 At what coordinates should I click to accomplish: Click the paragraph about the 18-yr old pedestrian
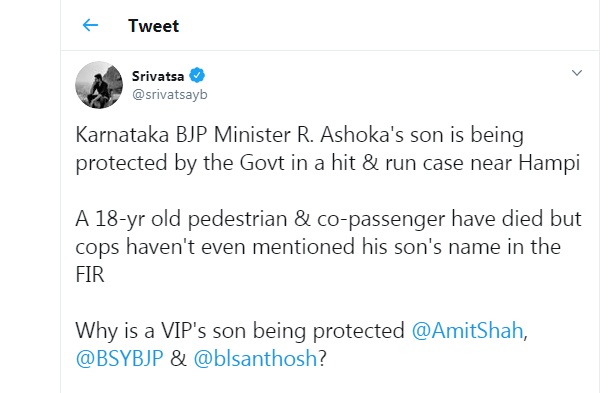point(328,246)
